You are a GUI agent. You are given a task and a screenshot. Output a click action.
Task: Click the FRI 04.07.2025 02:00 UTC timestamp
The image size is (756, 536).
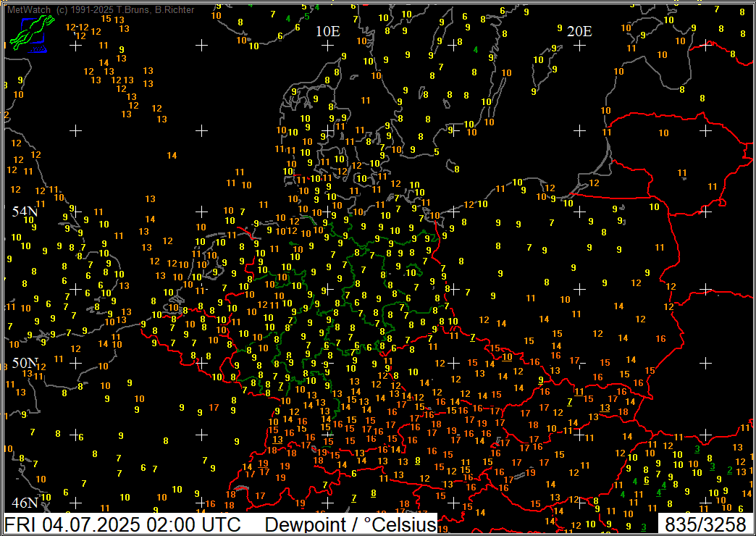[x=122, y=524]
